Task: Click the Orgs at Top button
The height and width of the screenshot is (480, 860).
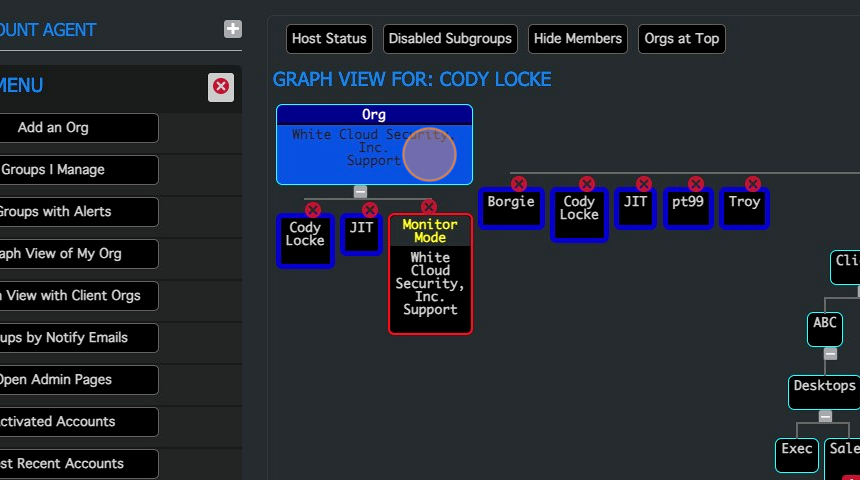Action: (681, 39)
